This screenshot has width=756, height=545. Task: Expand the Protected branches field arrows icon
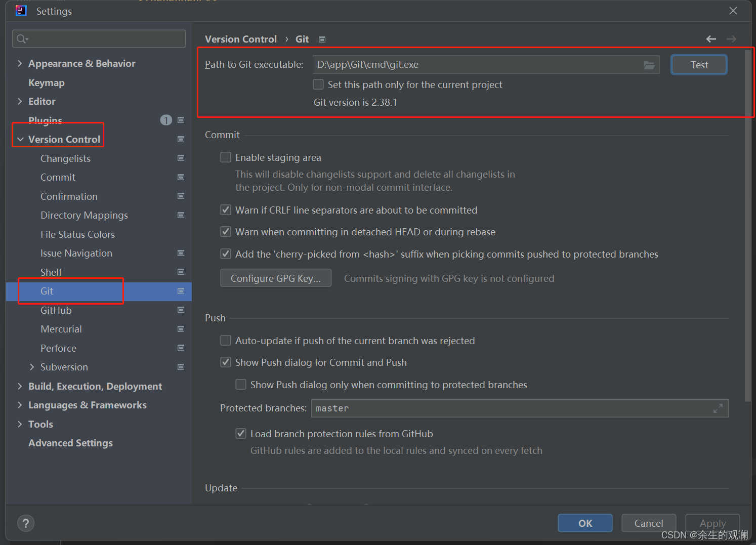tap(718, 408)
